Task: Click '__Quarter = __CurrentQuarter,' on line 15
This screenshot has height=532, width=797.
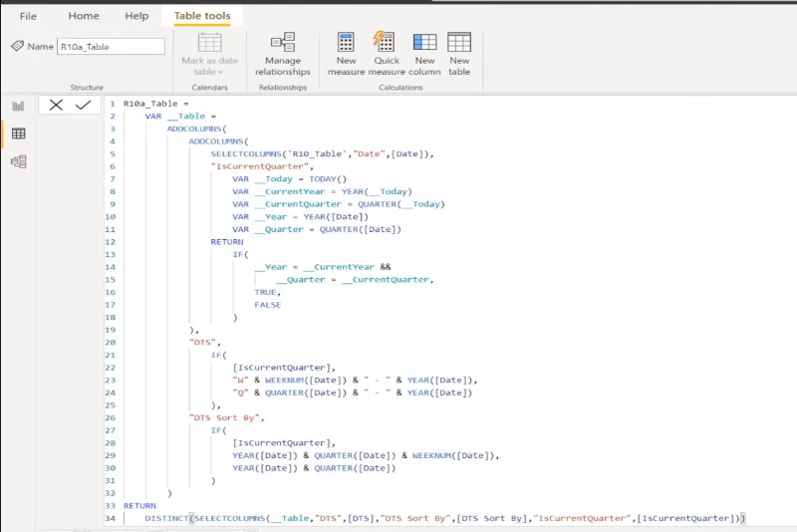Action: point(355,280)
